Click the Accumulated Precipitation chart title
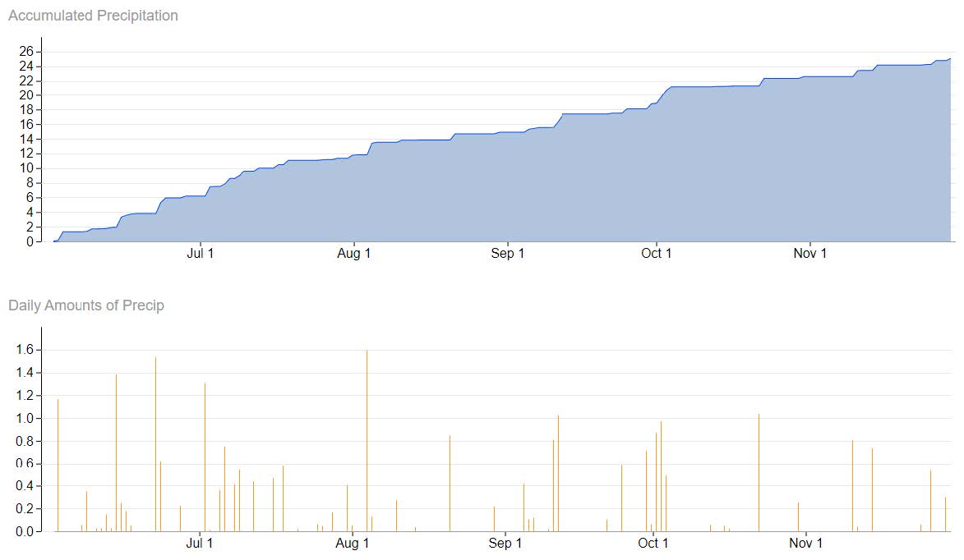The image size is (964, 560). (93, 16)
